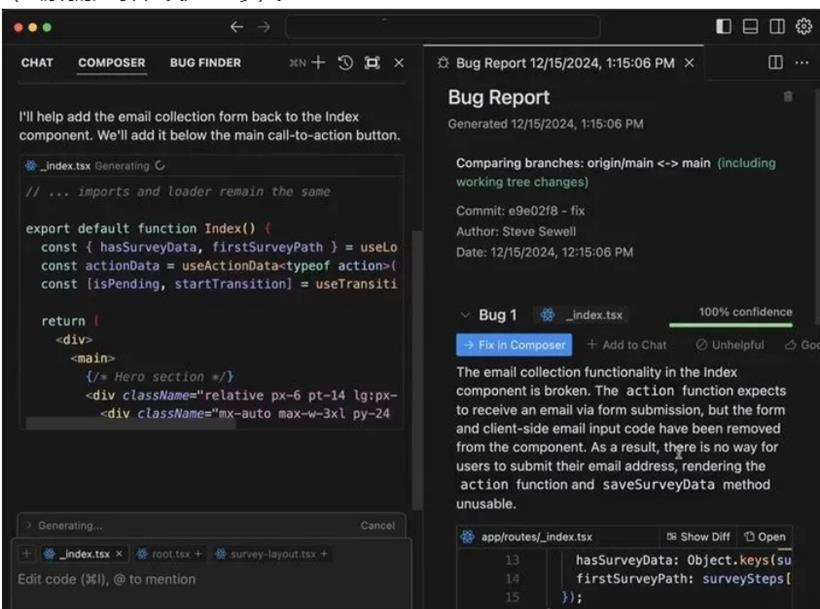Toggle the bottom panel layout icon
Screen dimensions: 820x609
pos(750,26)
